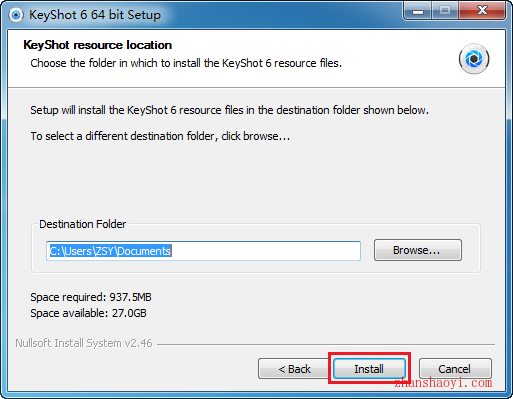
Task: Click the disabled maximize button
Action: 445,11
